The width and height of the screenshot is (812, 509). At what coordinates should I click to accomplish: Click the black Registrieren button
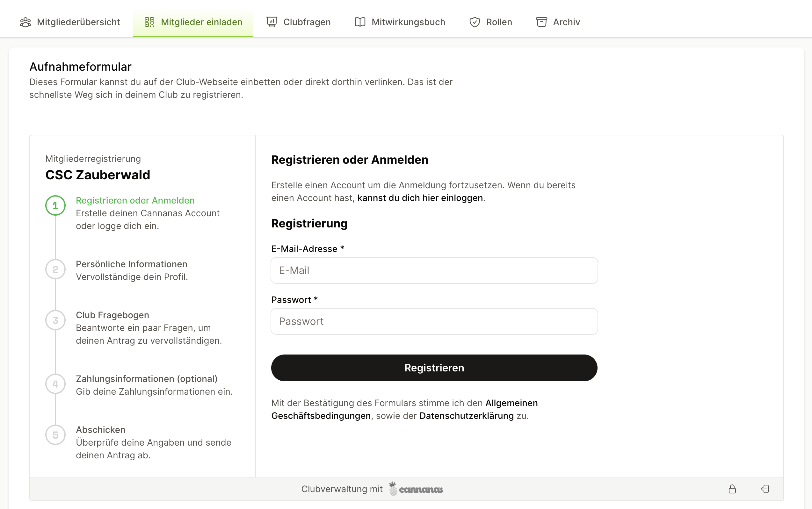pos(434,368)
